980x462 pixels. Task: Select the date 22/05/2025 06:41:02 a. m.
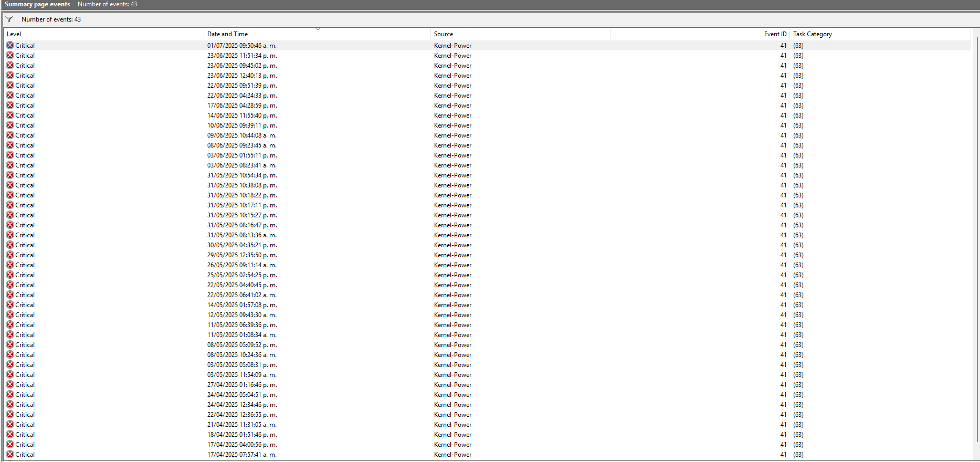242,295
